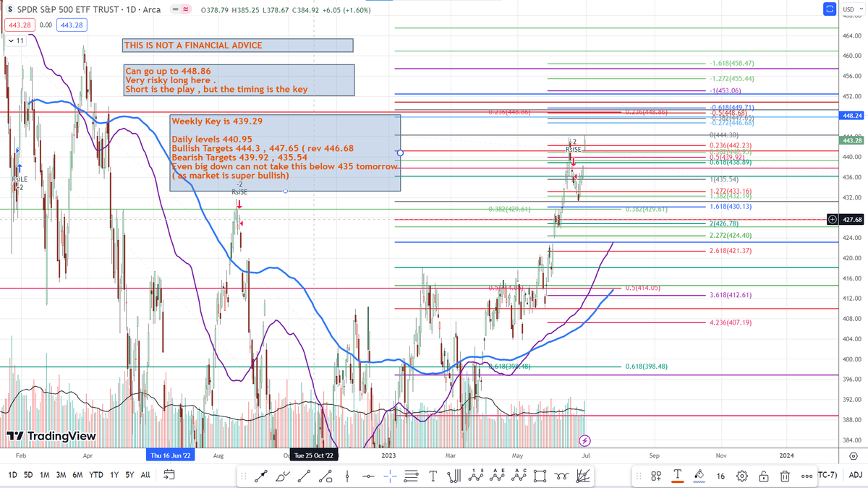Screen dimensions: 868x488
Task: Select the Elliott 12345 wave tool
Action: 476,476
